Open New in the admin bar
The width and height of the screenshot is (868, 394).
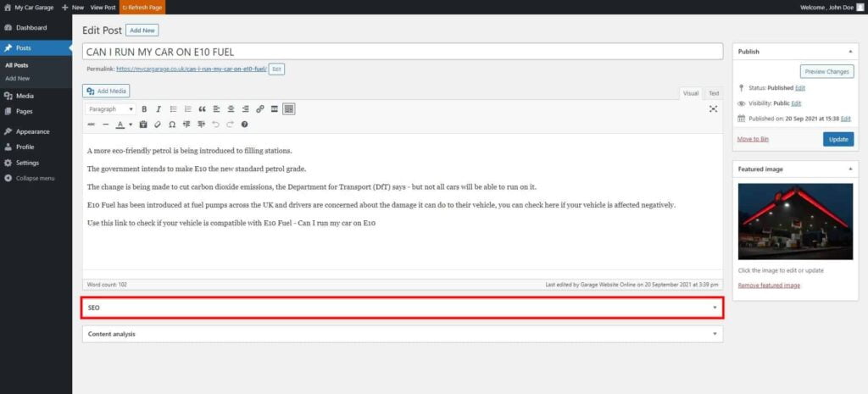click(73, 7)
